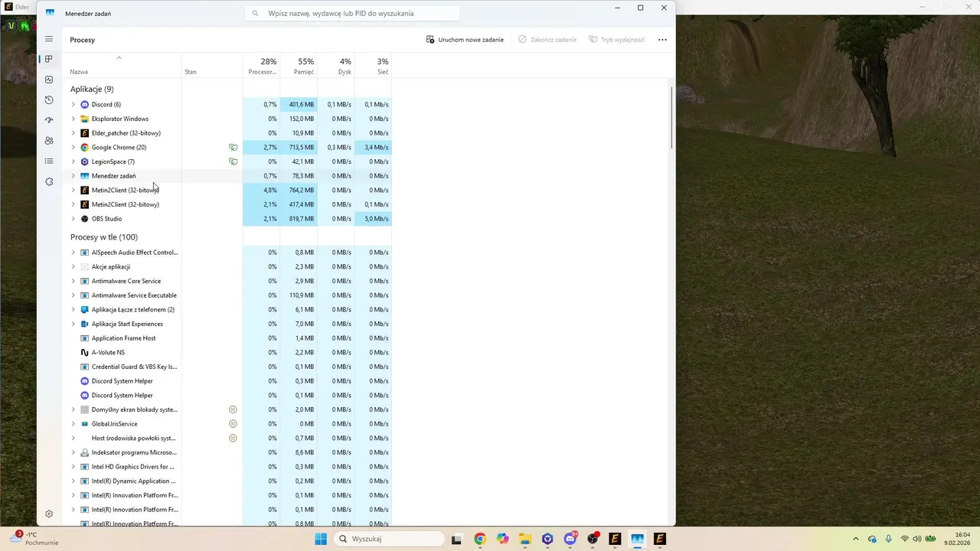The width and height of the screenshot is (980, 551).
Task: Click the Windows Start button
Action: click(321, 539)
